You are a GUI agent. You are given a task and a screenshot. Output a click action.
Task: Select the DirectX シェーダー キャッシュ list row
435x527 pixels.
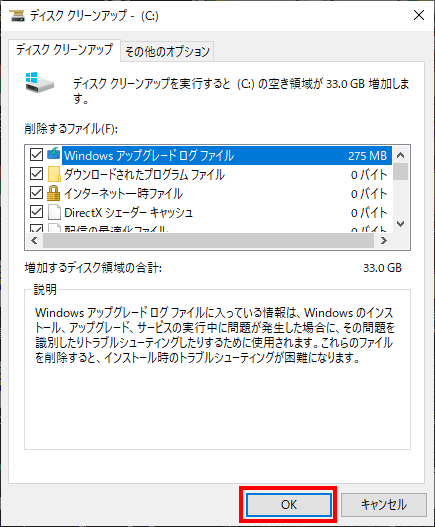pyautogui.click(x=210, y=212)
